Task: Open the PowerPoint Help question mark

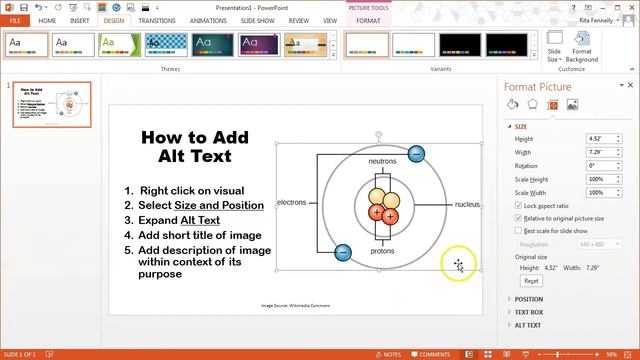Action: (x=573, y=7)
